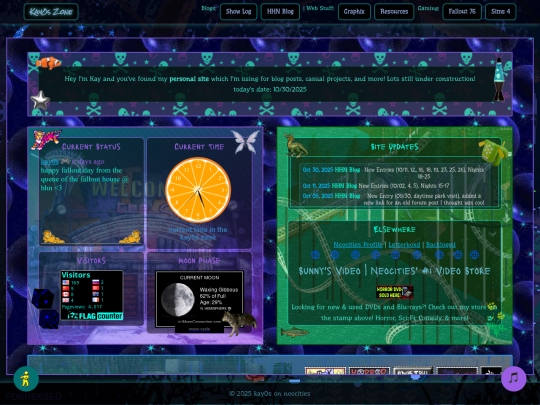Click the 'Sunny's Video' store heading
Image resolution: width=540 pixels, height=405 pixels.
tap(395, 271)
